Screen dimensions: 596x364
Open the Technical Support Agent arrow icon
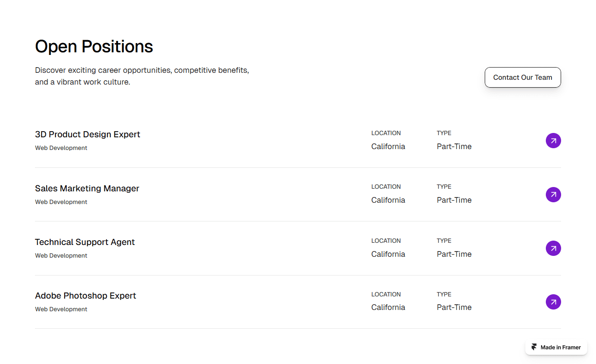tap(553, 248)
